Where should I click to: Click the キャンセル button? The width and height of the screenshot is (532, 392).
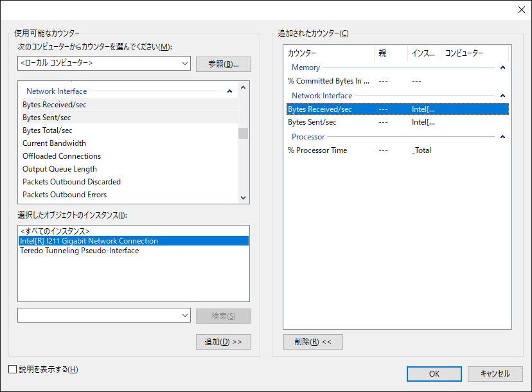495,373
